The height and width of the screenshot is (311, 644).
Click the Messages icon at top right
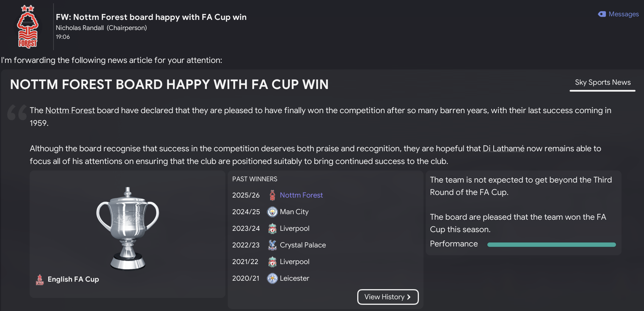(602, 14)
